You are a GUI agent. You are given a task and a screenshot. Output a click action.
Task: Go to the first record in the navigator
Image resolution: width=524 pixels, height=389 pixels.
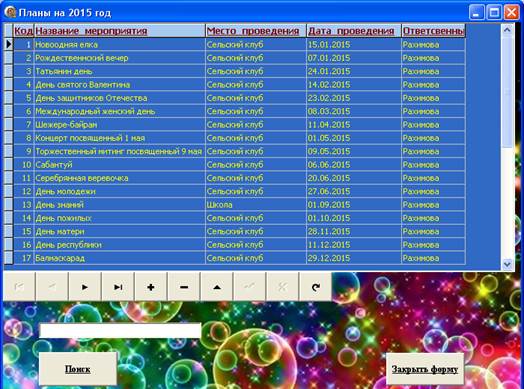click(19, 287)
